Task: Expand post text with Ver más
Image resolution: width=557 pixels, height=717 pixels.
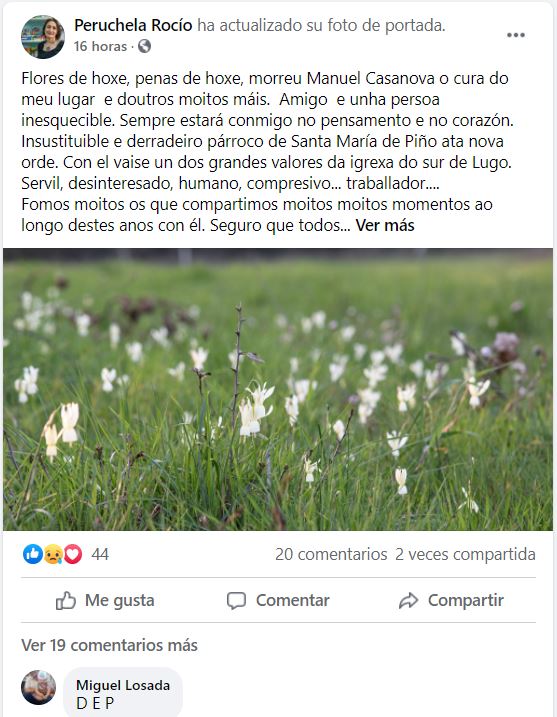Action: pos(385,225)
